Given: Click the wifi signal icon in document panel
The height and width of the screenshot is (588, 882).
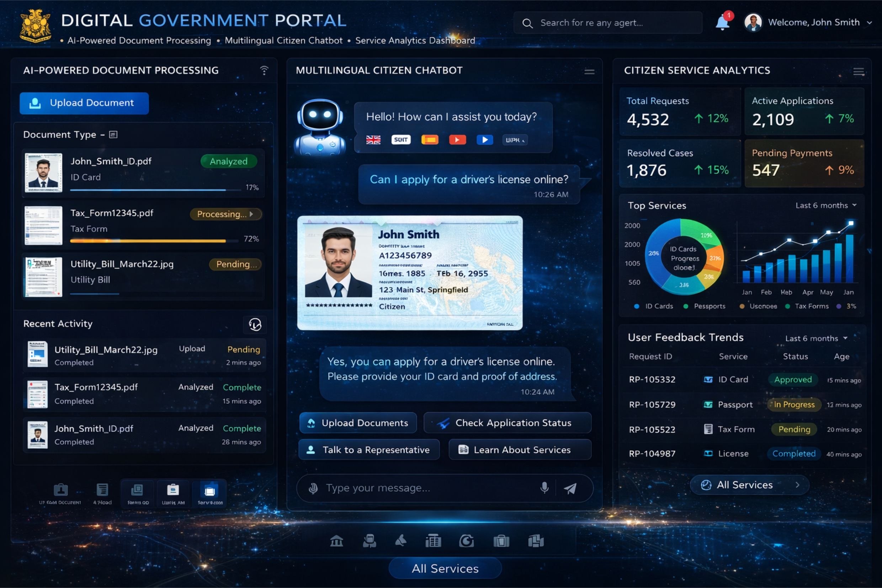Looking at the screenshot, I should pos(264,70).
